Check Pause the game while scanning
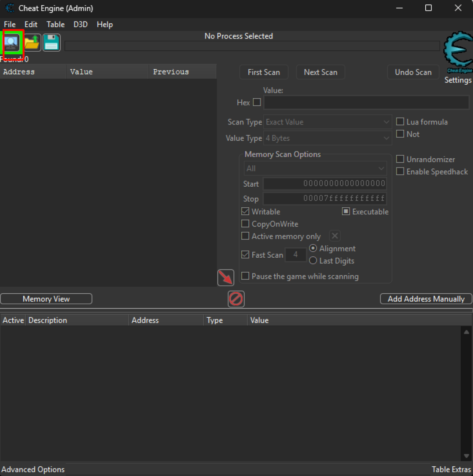Image resolution: width=473 pixels, height=476 pixels. [245, 276]
